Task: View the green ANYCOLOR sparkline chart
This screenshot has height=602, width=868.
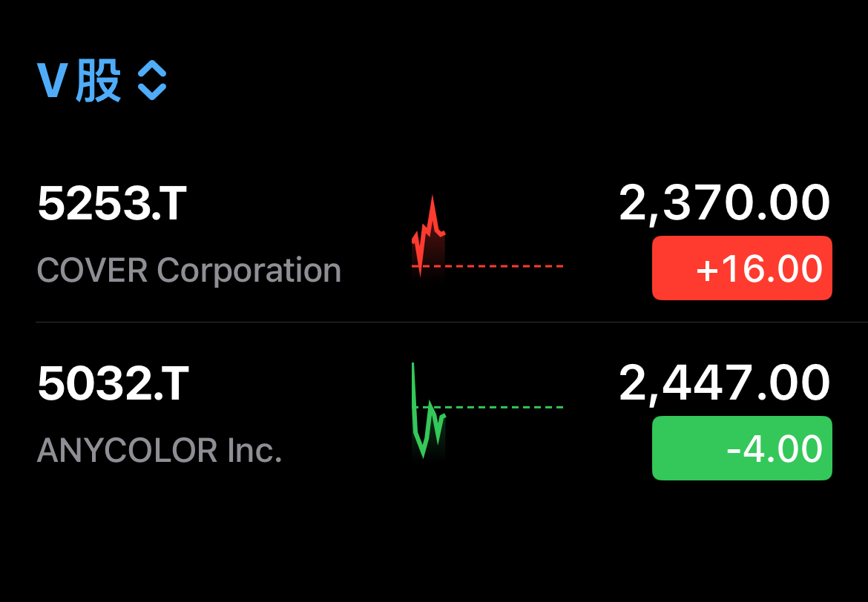Action: (x=428, y=411)
